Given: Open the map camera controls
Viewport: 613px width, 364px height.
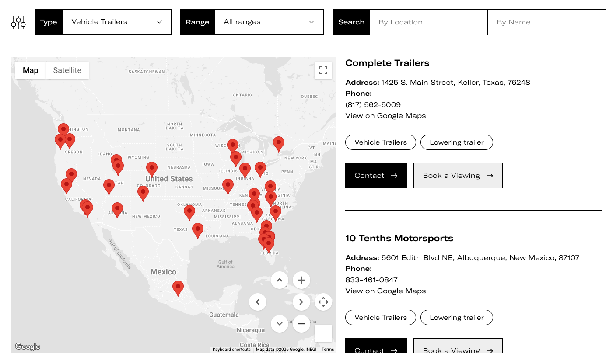Looking at the screenshot, I should coord(323,302).
